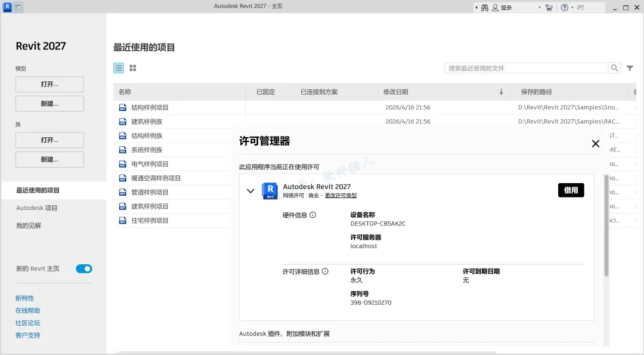Click the Revit R application icon in title bar
Viewport: 644px width, 355px height.
coord(7,7)
